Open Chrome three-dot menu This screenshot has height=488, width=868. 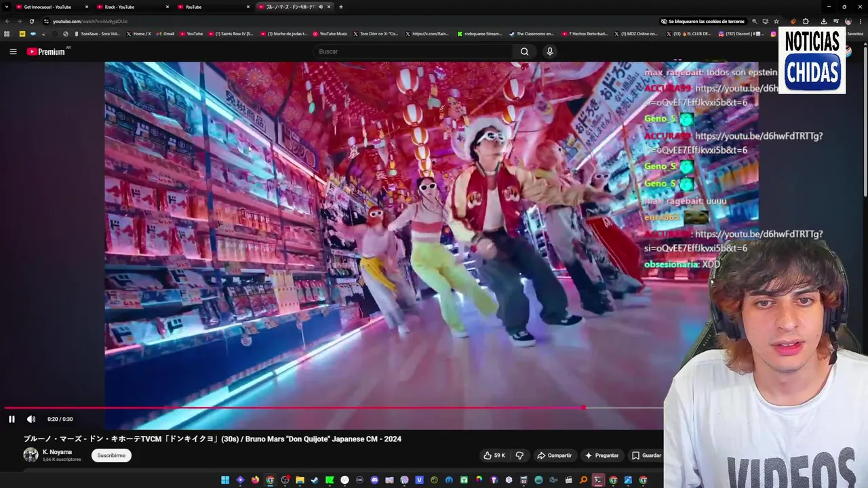(x=861, y=21)
